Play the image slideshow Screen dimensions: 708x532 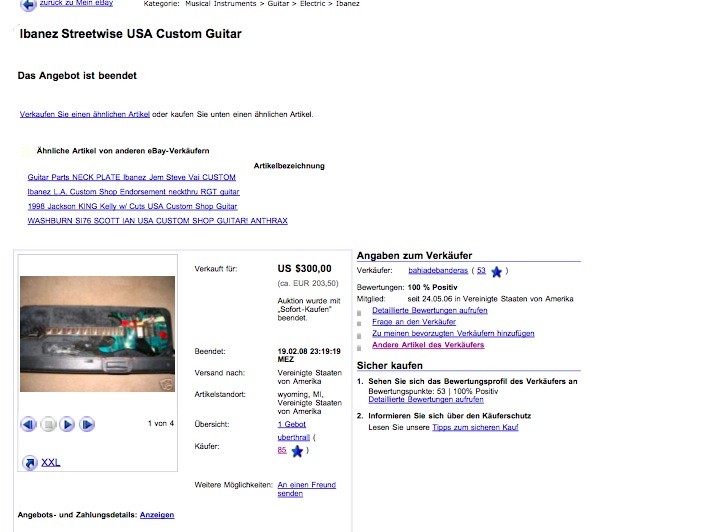pyautogui.click(x=67, y=425)
